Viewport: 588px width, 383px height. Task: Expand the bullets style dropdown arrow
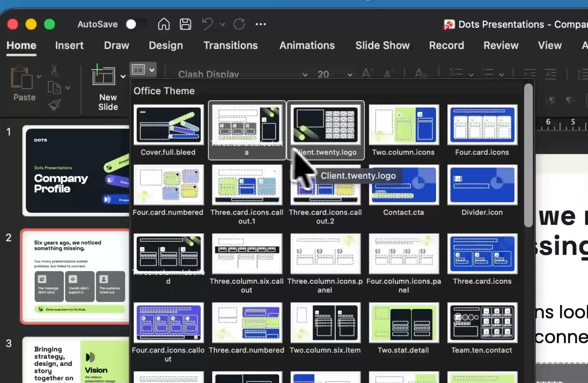coord(471,75)
